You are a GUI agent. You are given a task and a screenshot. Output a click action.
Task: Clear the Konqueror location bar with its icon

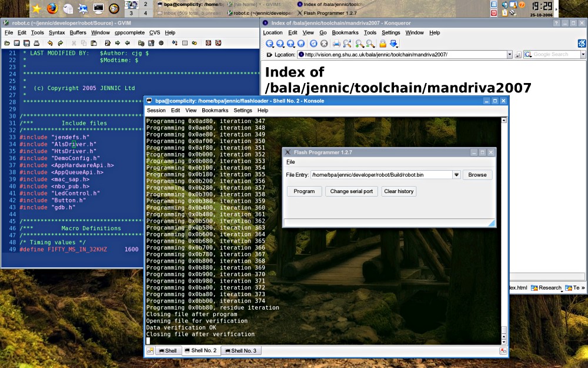269,55
